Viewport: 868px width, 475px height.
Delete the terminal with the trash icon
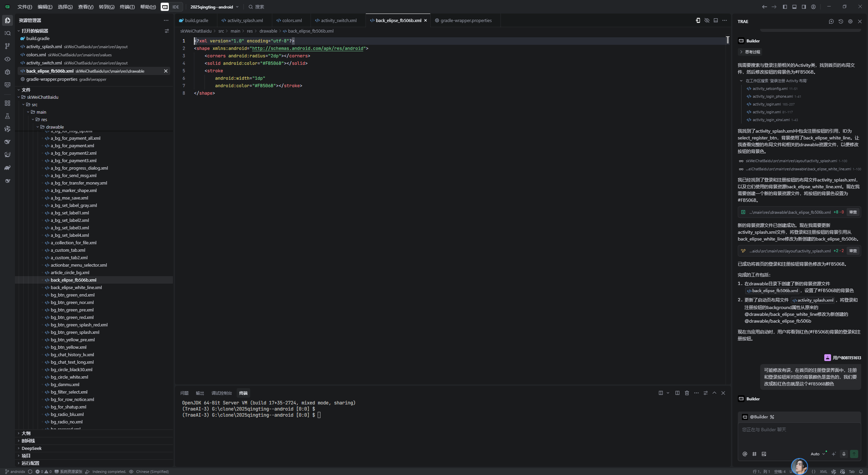pyautogui.click(x=687, y=393)
